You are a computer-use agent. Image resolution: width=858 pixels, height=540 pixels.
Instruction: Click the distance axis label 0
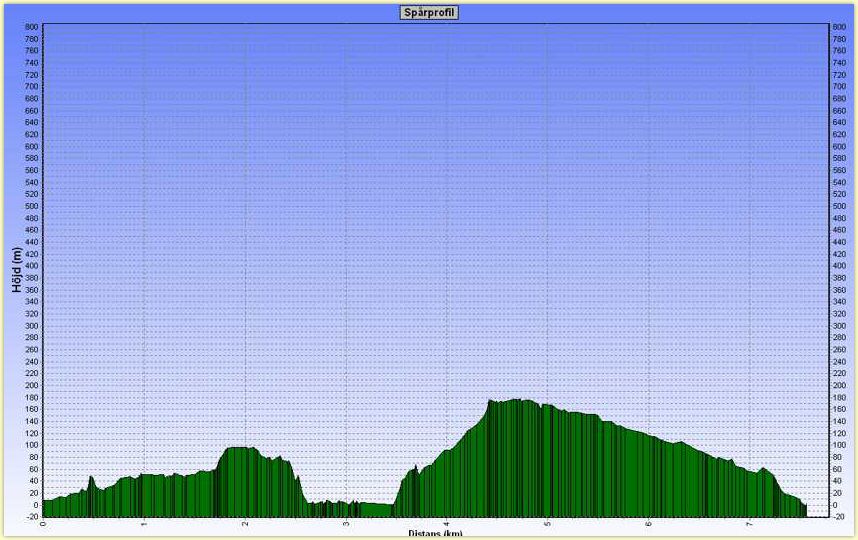[43, 524]
